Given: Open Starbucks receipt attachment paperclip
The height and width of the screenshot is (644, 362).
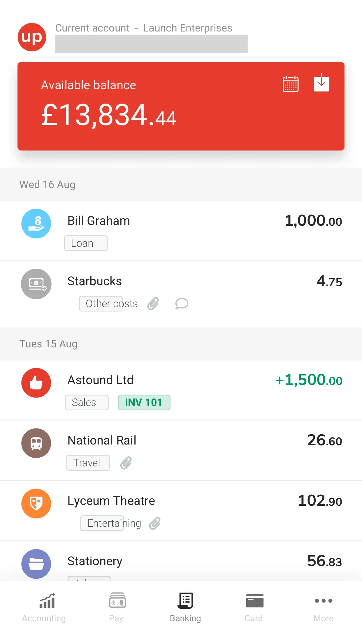Looking at the screenshot, I should click(x=153, y=304).
